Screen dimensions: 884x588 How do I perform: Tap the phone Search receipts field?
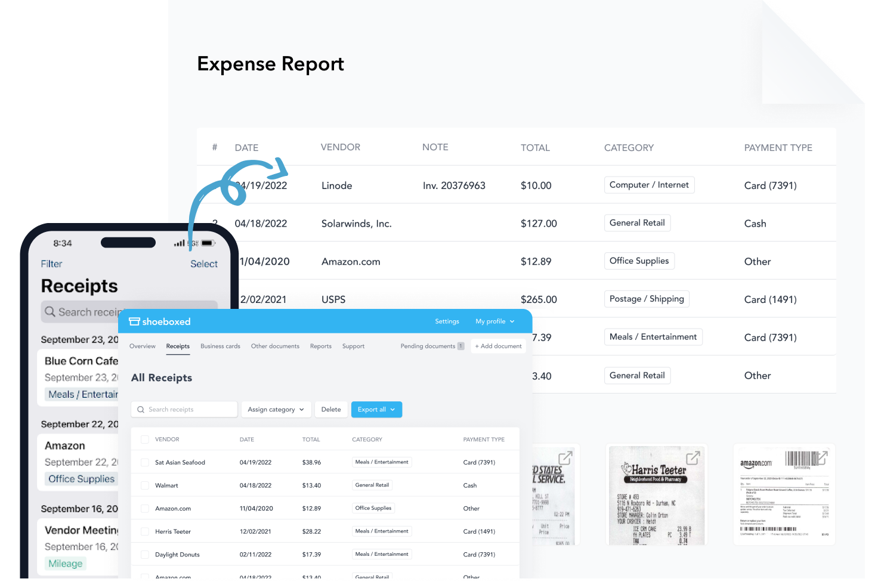pos(129,312)
